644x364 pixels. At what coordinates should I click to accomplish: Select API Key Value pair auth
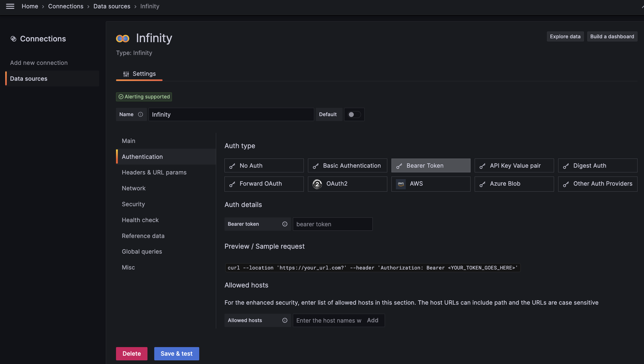pyautogui.click(x=514, y=165)
